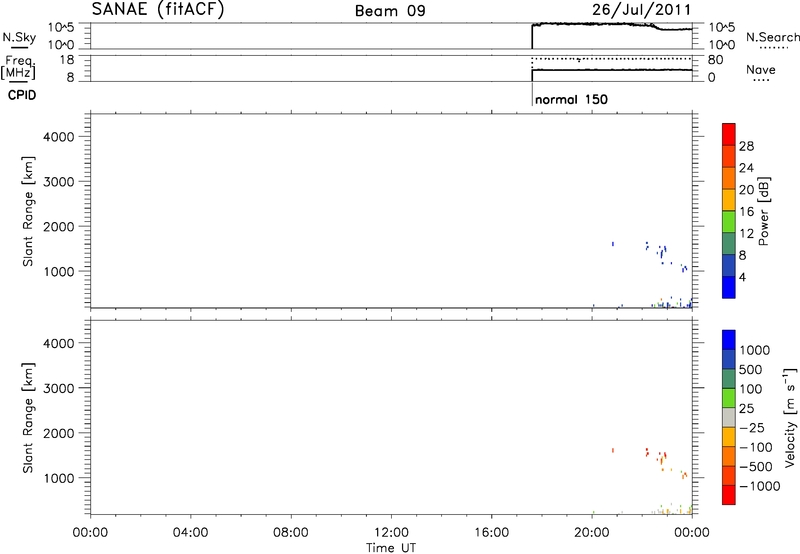Click the CPID start marker line beside "normal 150"
Viewport: 800px width, 554px height.
532,95
